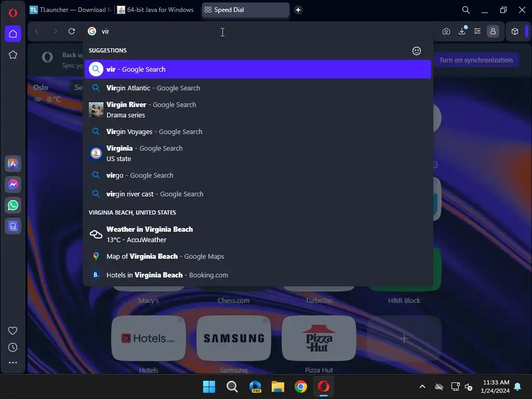Open the downloads panel
Image resolution: width=532 pixels, height=399 pixels.
462,31
